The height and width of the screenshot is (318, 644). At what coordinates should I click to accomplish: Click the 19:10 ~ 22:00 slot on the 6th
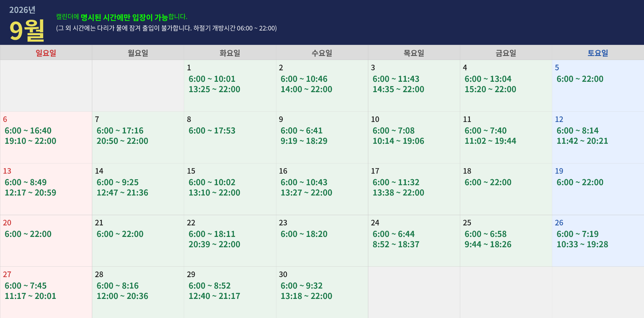pos(31,141)
